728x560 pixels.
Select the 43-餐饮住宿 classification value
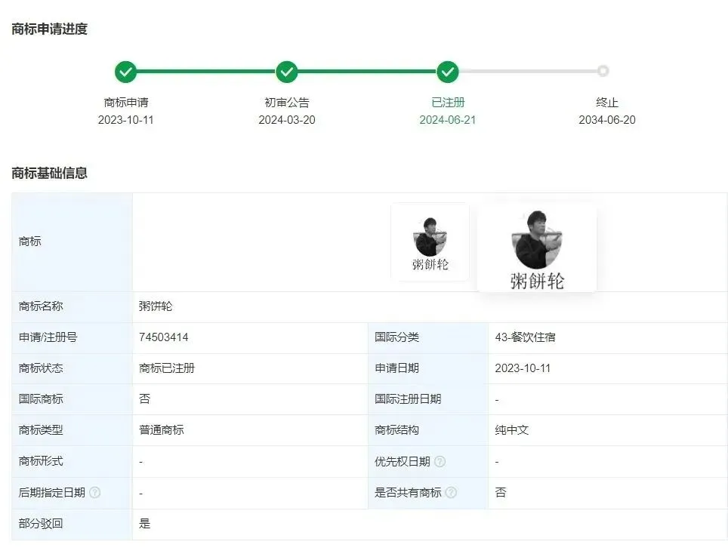tap(525, 337)
